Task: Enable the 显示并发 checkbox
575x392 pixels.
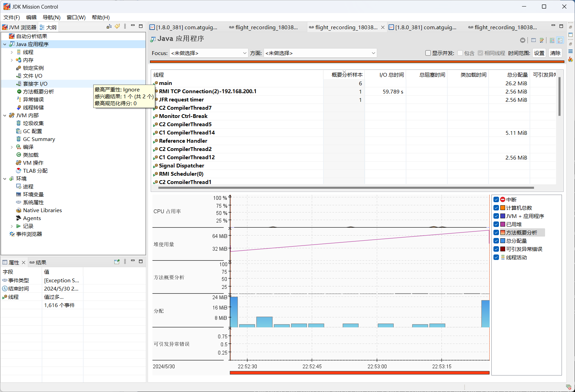Action: click(x=428, y=53)
